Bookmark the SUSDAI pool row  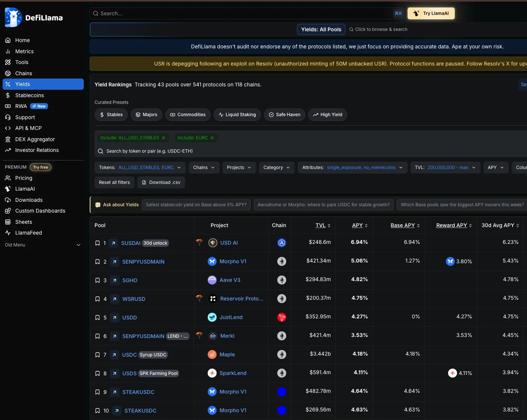click(98, 243)
